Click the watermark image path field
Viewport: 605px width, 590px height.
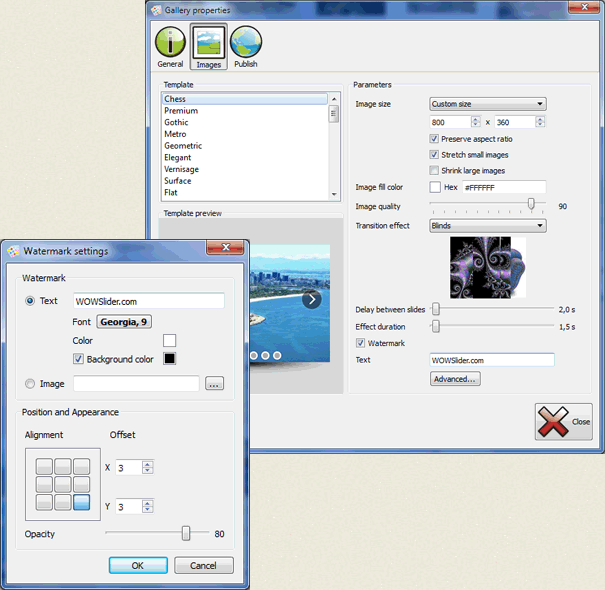click(136, 384)
